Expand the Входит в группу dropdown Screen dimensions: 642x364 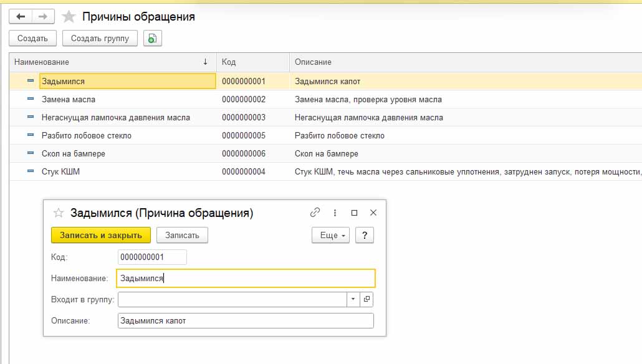353,300
